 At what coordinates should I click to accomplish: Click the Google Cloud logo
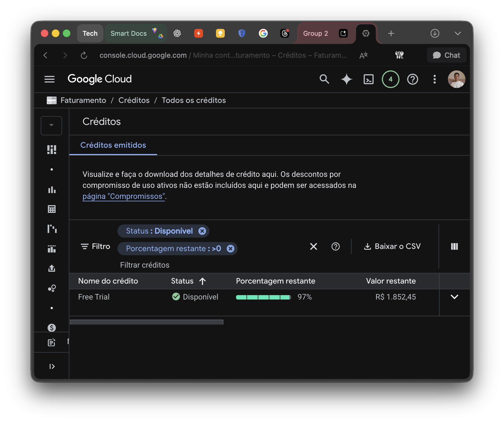(x=100, y=79)
